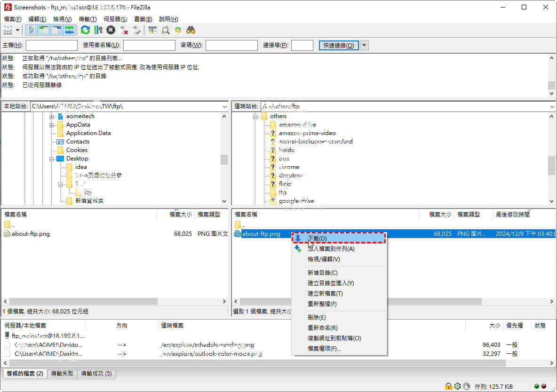Switch to the 傳輸成功 (5) tab

tap(96, 374)
